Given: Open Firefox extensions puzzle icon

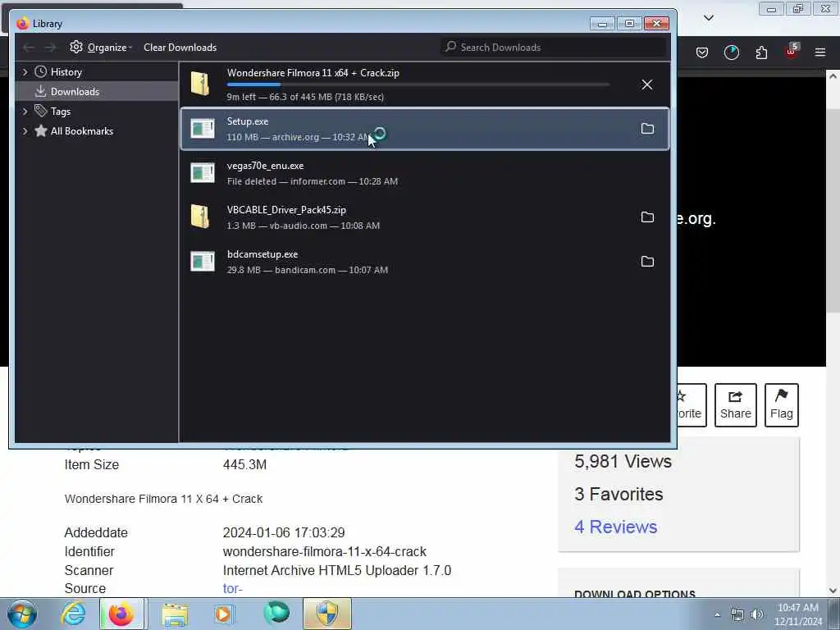Looking at the screenshot, I should [761, 52].
